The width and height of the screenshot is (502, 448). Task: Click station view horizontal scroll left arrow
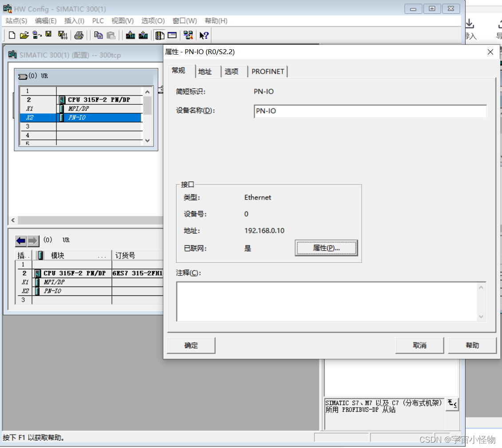click(x=13, y=220)
